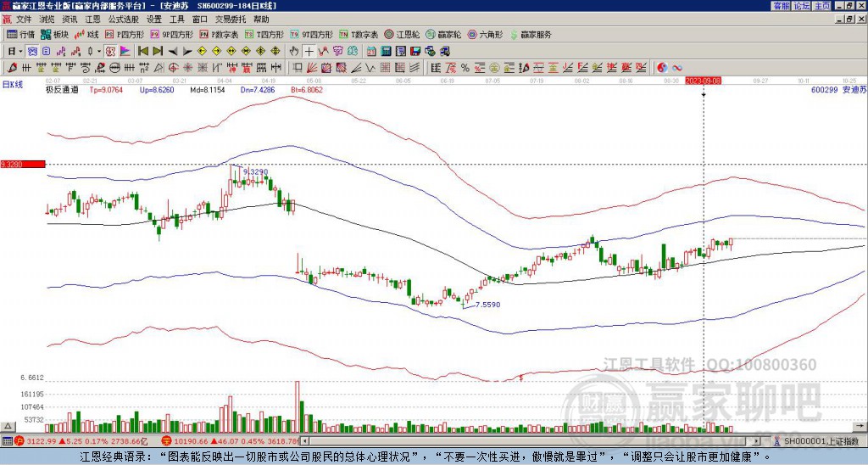The width and height of the screenshot is (868, 465).
Task: Click the black right-pointing arrow icon
Action: pos(187,52)
